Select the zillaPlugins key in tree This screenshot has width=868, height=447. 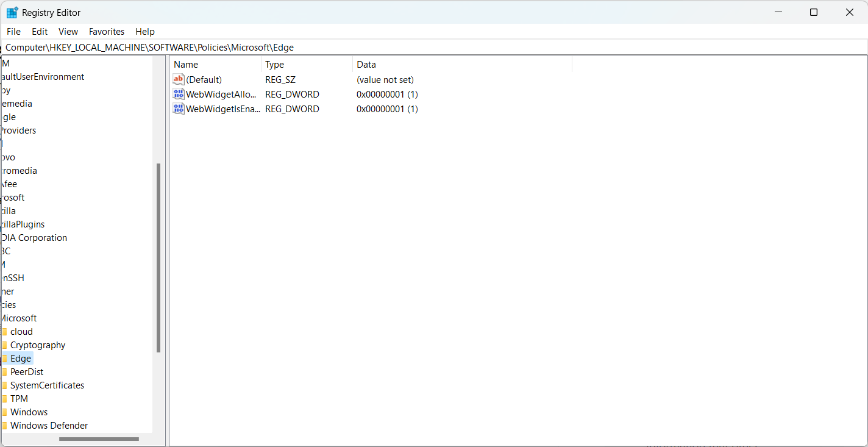[x=23, y=224]
